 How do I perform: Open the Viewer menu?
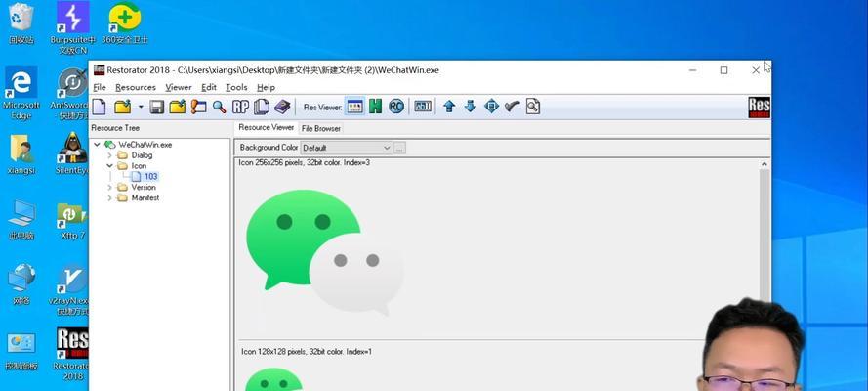point(179,88)
